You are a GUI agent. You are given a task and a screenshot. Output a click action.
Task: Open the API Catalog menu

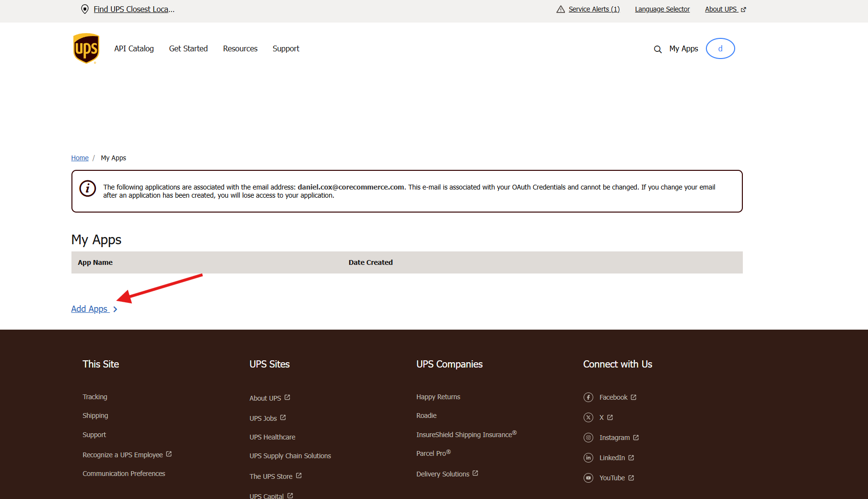coord(134,48)
